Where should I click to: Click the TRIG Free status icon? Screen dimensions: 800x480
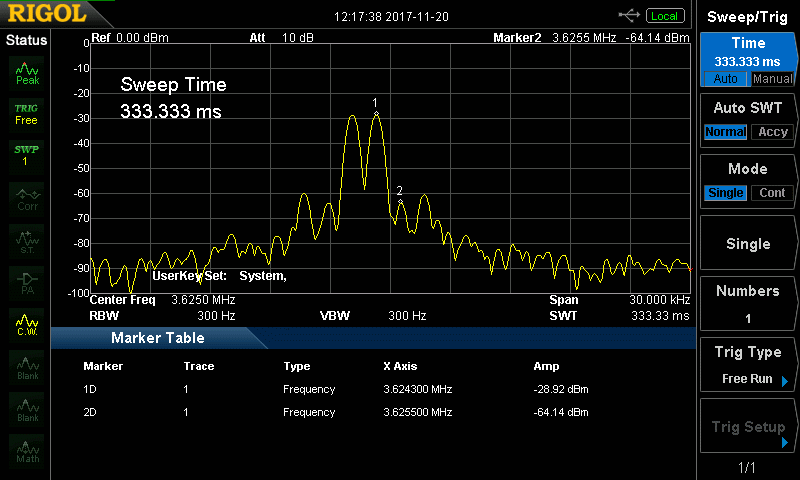[x=26, y=113]
